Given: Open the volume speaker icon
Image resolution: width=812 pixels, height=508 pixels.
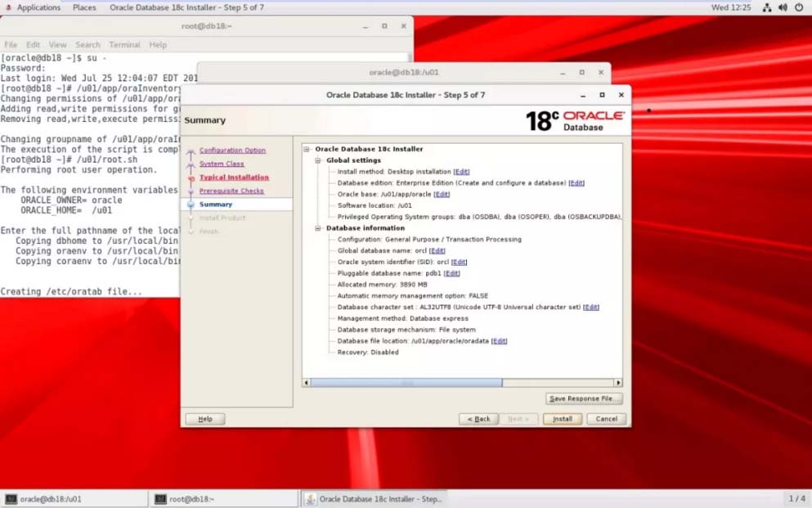Looking at the screenshot, I should coord(783,7).
